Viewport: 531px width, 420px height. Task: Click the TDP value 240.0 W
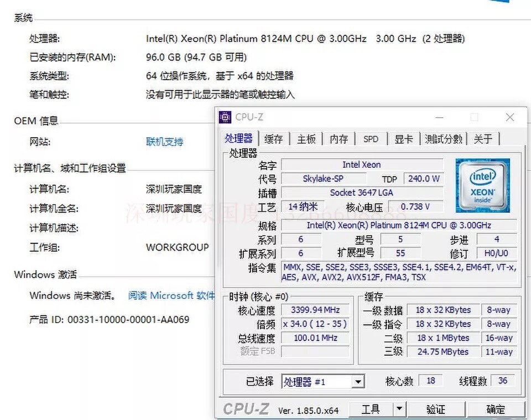point(423,179)
